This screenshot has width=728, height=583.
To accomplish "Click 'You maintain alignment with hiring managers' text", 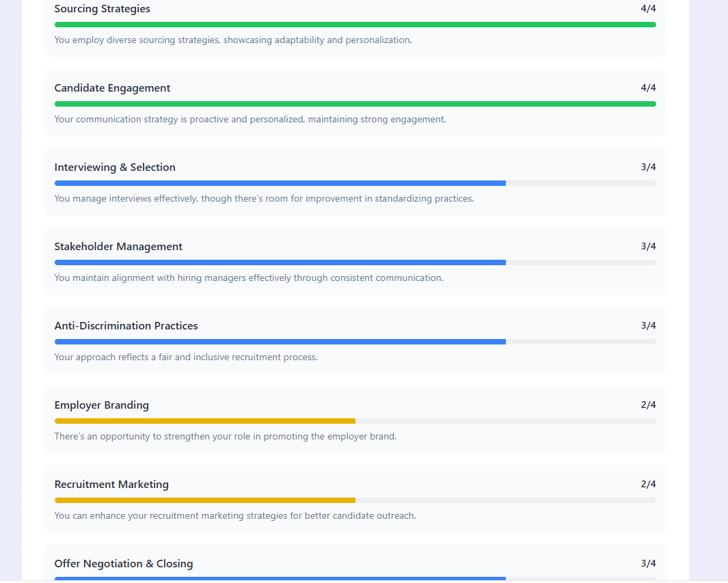I will tap(249, 278).
